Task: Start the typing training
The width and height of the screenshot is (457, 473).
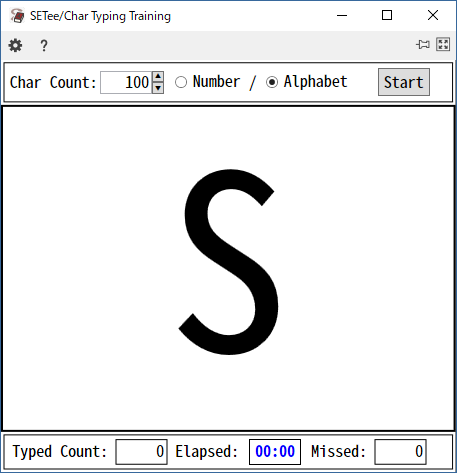Action: click(404, 82)
